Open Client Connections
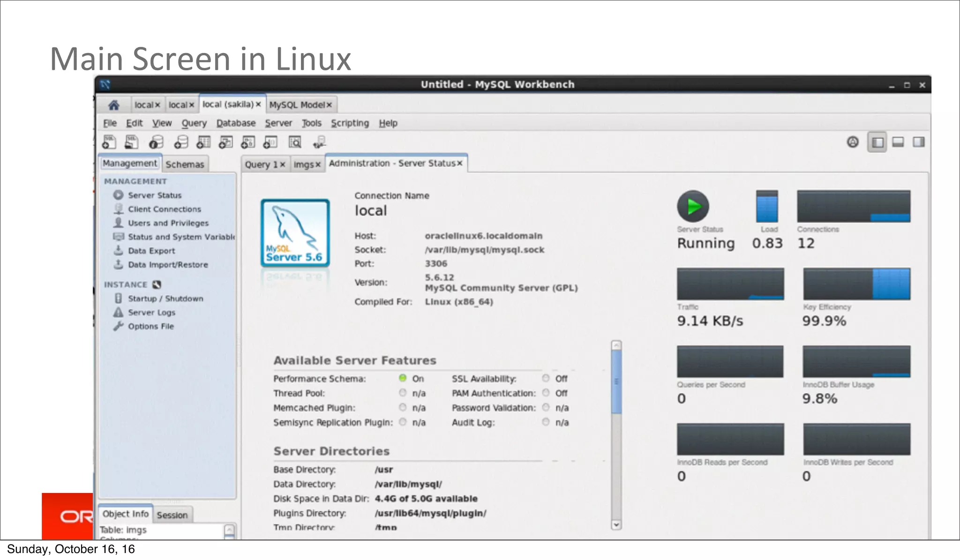Screen dimensions: 960x560 tap(164, 209)
